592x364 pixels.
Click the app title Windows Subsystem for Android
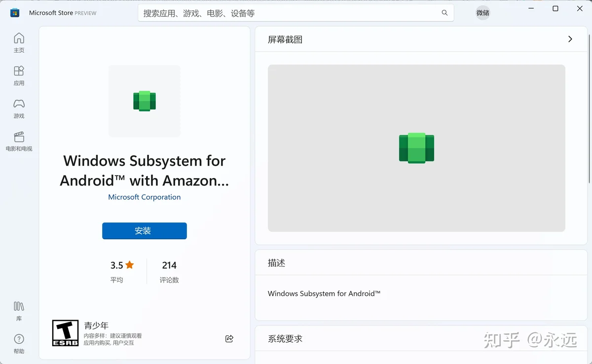[145, 171]
